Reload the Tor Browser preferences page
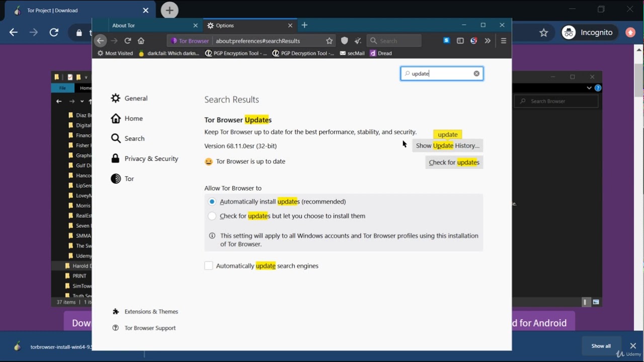Screen dimensions: 644x362 tap(128, 41)
